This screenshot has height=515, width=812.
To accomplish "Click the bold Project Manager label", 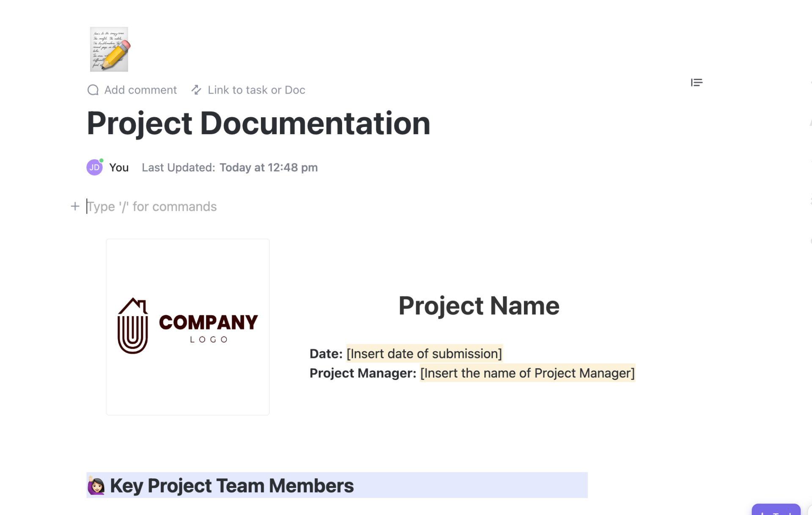I will pos(362,373).
